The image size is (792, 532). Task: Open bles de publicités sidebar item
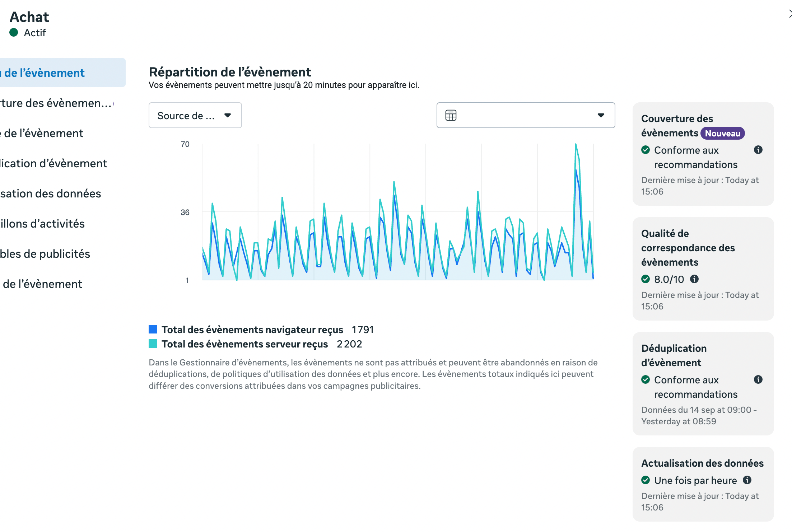[45, 254]
